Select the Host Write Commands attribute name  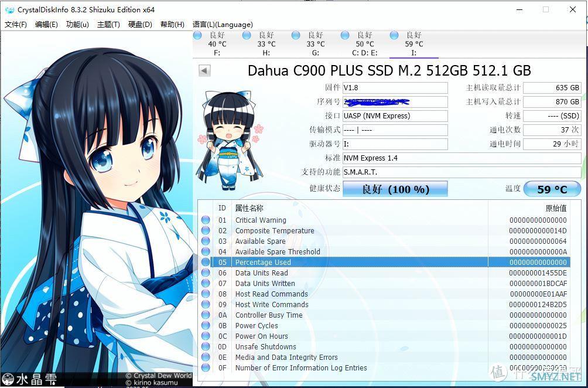[x=272, y=304]
